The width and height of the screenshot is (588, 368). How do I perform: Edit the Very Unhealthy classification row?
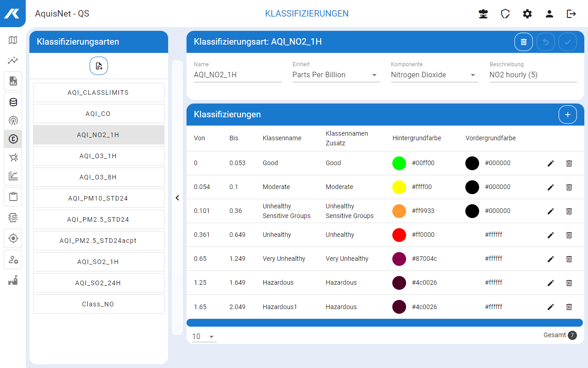(550, 259)
